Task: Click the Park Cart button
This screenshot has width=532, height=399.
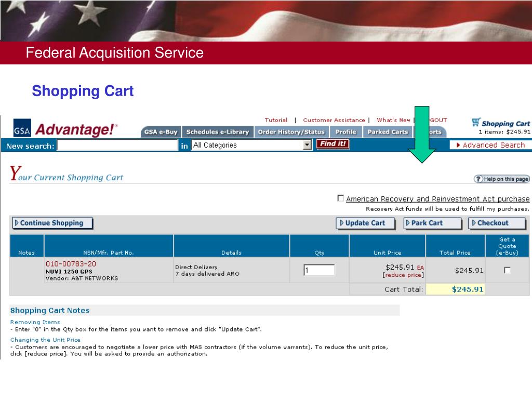Action: (x=433, y=223)
